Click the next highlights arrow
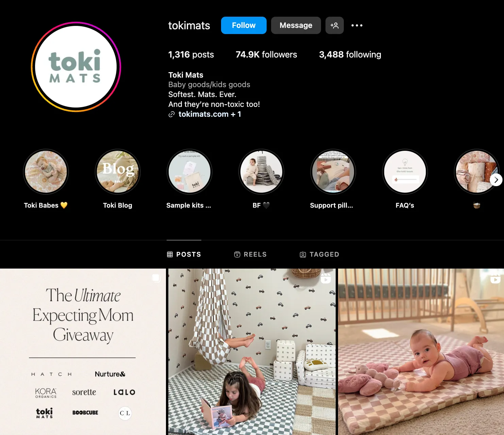 [x=496, y=180]
